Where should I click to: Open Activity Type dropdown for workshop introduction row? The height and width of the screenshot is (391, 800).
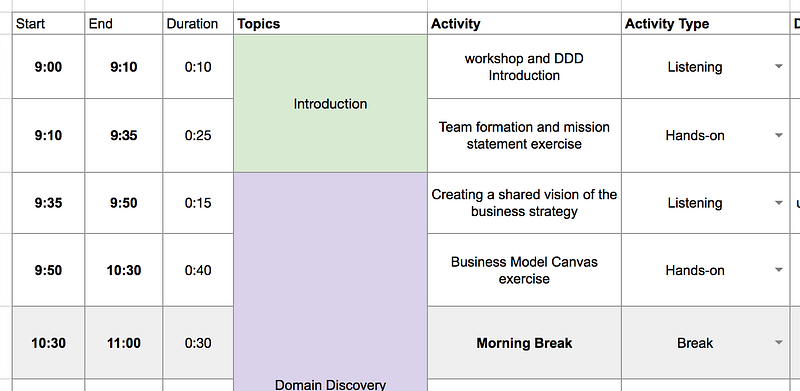tap(778, 67)
